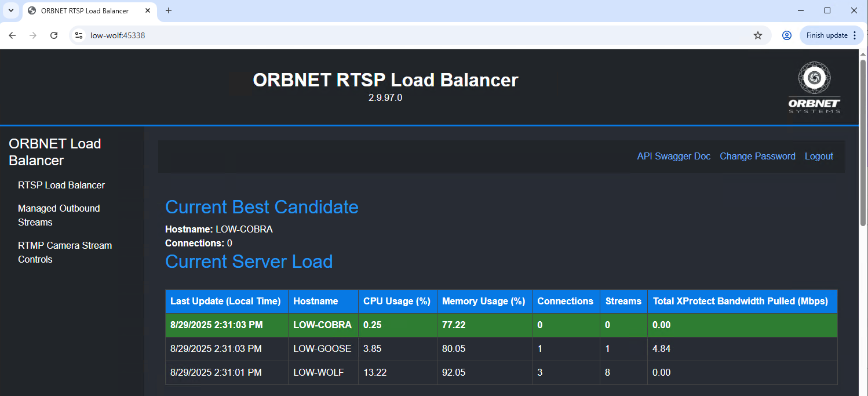Open the Change Password link
Screen dimensions: 868x396
tap(757, 156)
